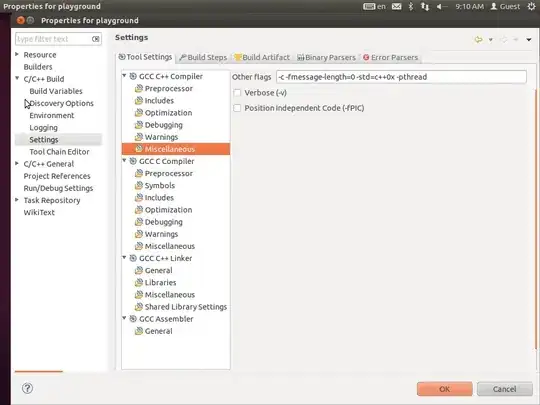Screen dimensions: 540x405
Task: Click the C++ Compiler Includes icon
Action: pos(139,101)
